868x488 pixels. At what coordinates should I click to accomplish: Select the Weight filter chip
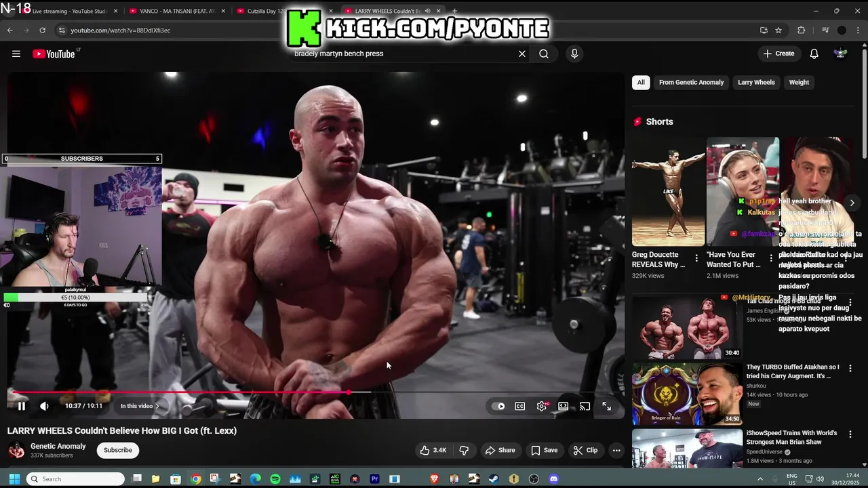799,82
